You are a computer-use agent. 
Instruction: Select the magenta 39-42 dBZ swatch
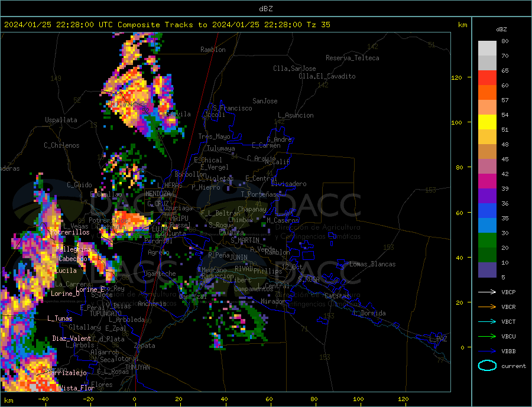487,181
